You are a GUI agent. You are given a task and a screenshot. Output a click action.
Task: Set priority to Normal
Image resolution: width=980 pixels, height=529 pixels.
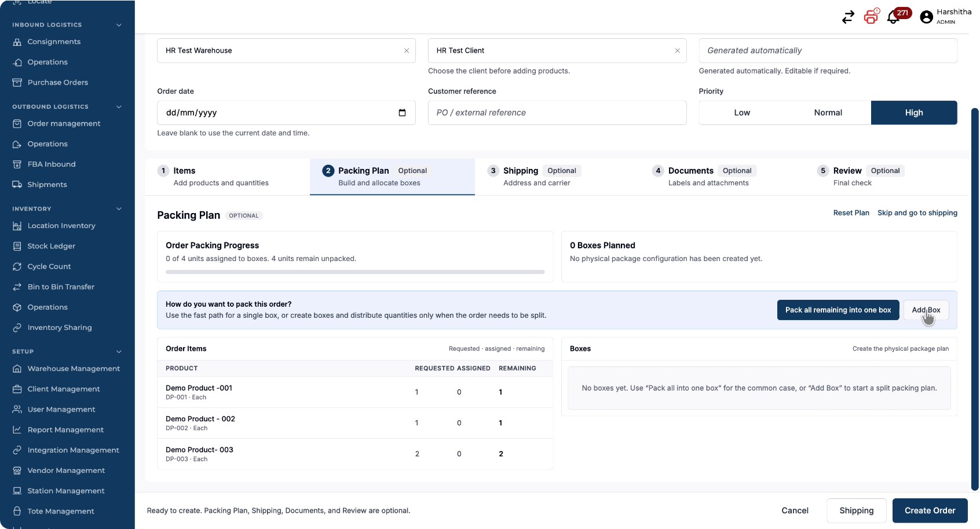[x=828, y=113]
